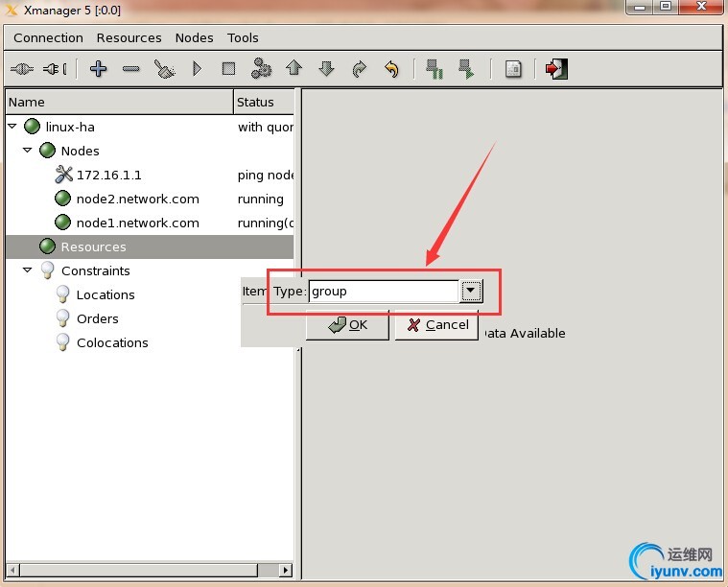Click the node standby pause icon
Screen dimensions: 728x587
point(434,69)
